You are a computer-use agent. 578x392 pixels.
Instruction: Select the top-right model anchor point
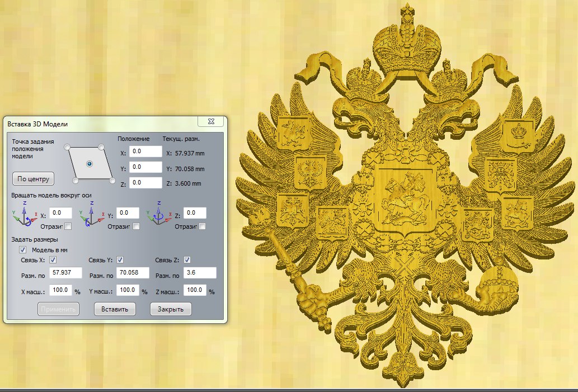pyautogui.click(x=102, y=147)
